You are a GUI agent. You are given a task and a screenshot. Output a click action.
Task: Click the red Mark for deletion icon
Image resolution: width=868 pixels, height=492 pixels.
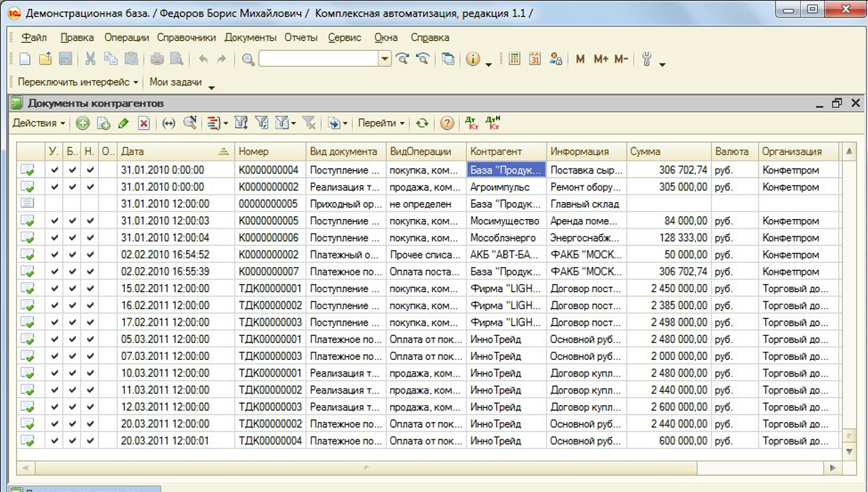click(x=144, y=123)
